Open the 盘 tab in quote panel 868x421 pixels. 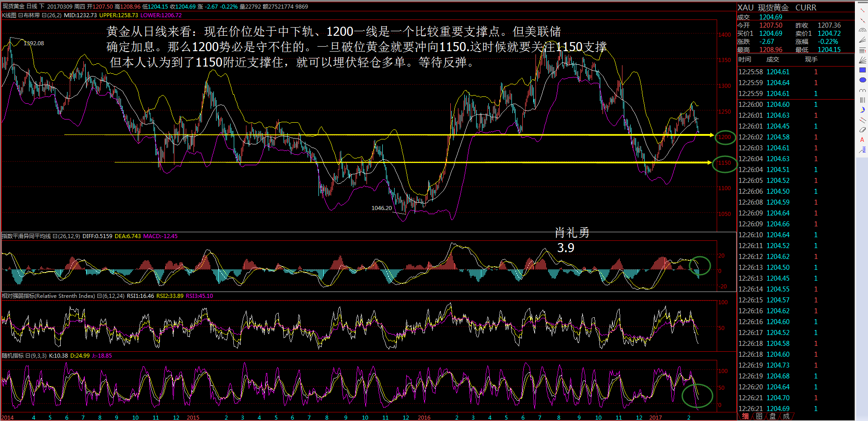point(772,416)
